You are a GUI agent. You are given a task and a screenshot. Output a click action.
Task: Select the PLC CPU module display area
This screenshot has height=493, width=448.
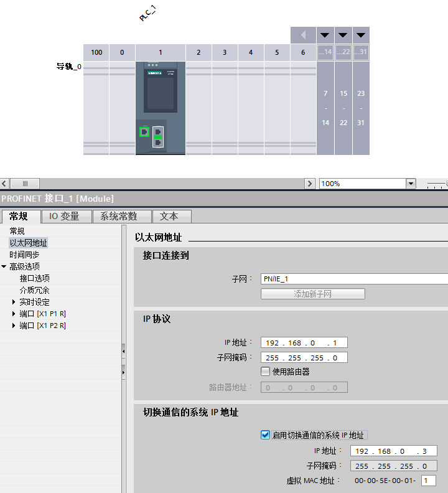coord(161,90)
